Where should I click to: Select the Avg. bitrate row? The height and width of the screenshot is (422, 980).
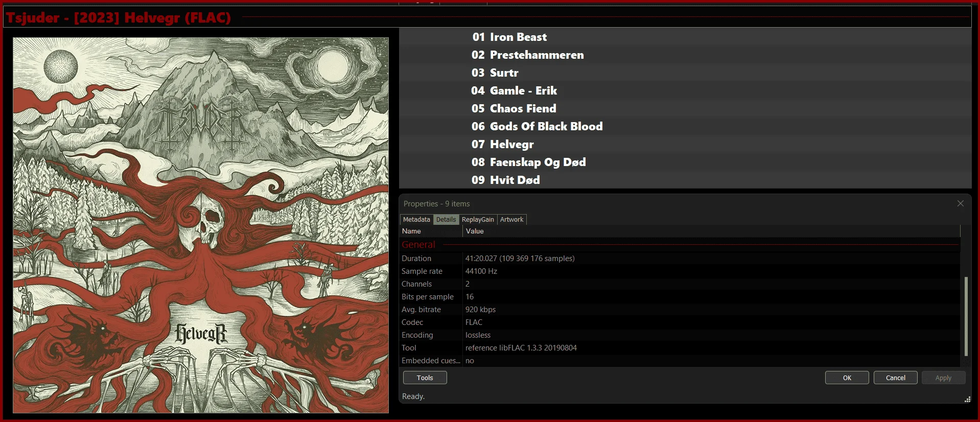[x=680, y=310]
